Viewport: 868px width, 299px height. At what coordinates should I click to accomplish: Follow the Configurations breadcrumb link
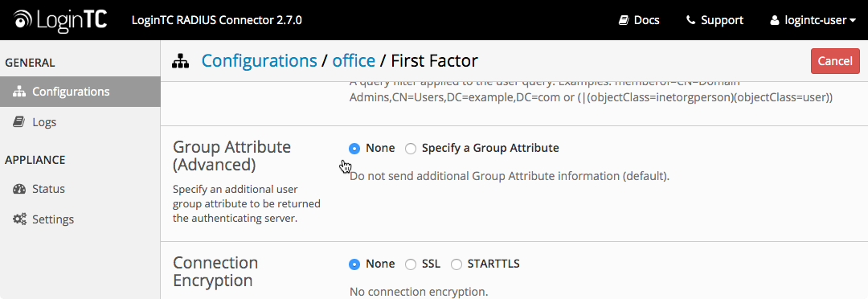259,61
